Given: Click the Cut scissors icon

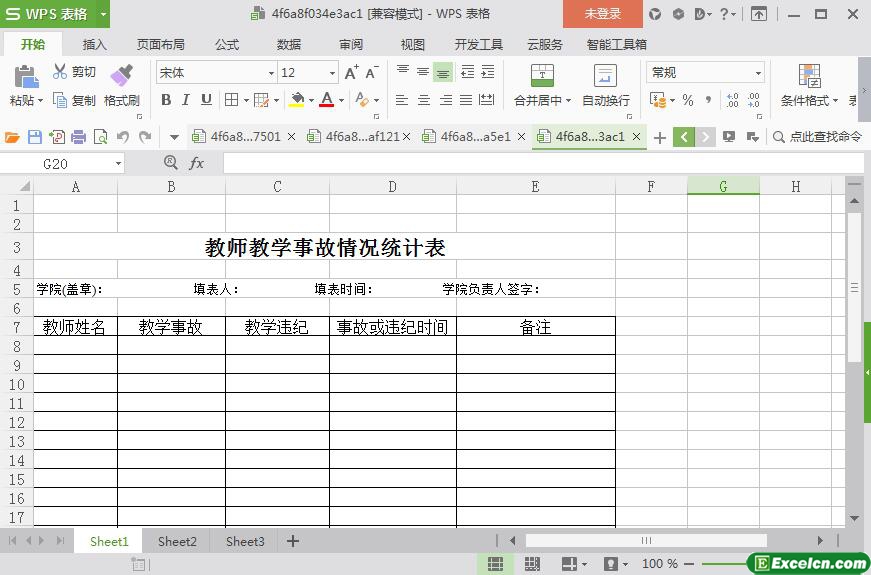Looking at the screenshot, I should coord(59,71).
